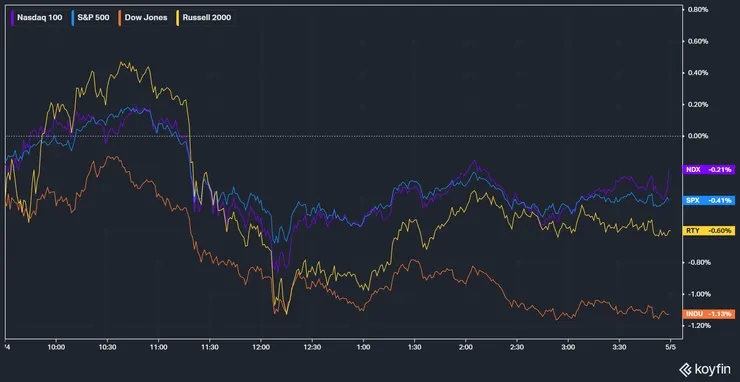Image resolution: width=740 pixels, height=382 pixels.
Task: Toggle the Nasdaq 100 legend entry
Action: [37, 18]
